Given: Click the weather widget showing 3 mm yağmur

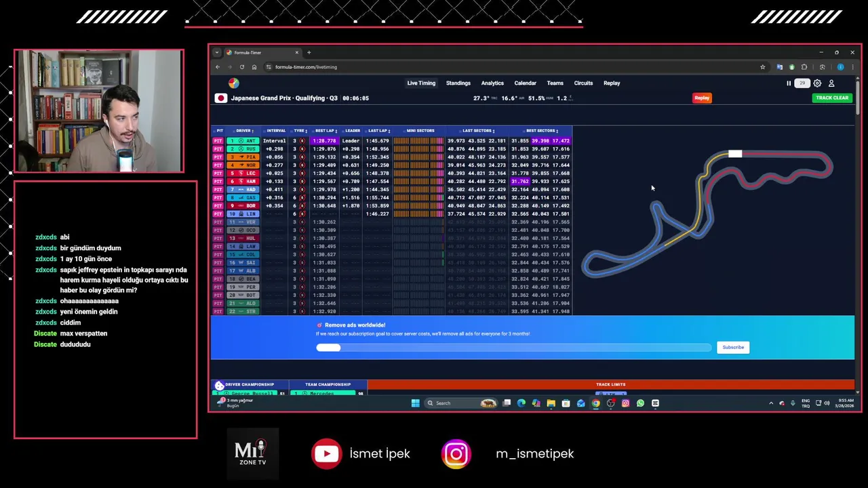Looking at the screenshot, I should (236, 403).
